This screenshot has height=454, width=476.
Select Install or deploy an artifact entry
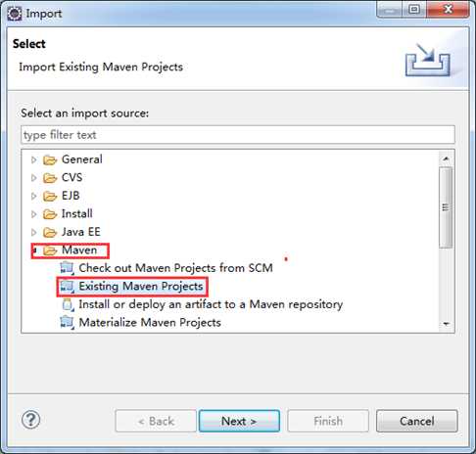211,304
